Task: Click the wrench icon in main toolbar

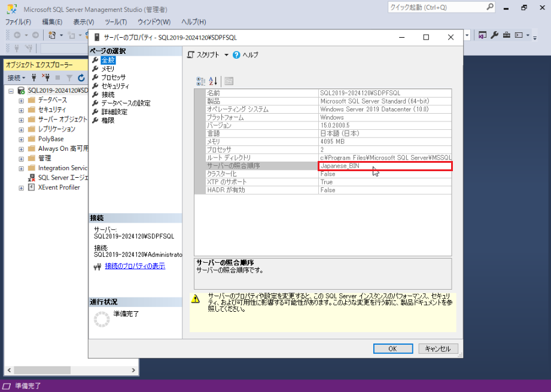Action: tap(495, 35)
